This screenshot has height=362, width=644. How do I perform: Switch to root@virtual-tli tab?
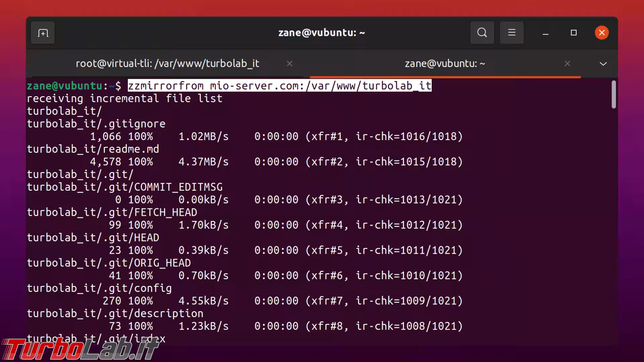[167, 64]
